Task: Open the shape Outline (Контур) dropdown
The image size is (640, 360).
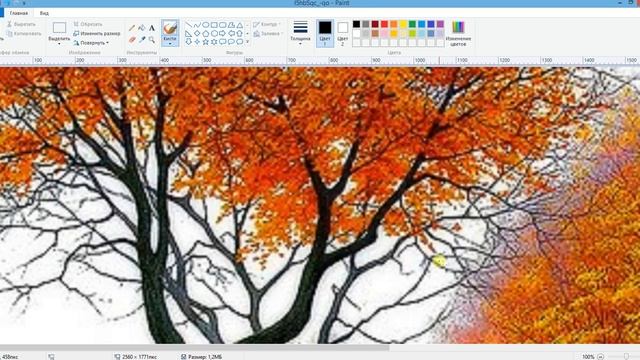Action: point(267,24)
